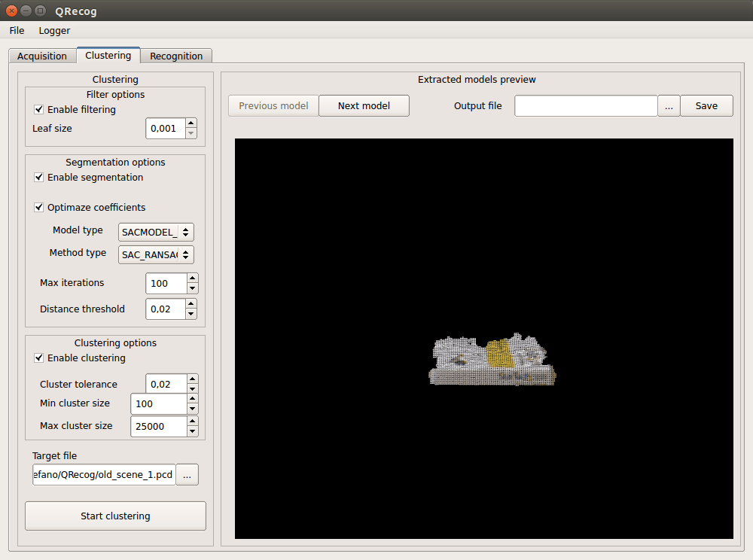
Task: Click inside the Output file text field
Action: [587, 105]
